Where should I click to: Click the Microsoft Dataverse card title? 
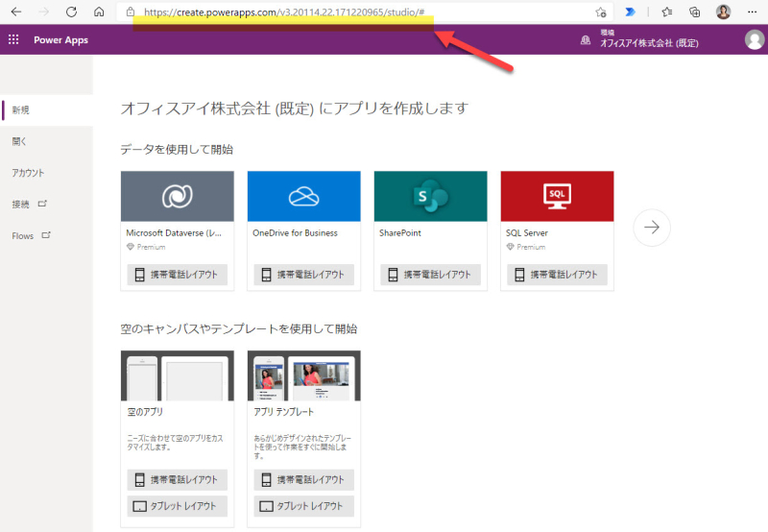click(174, 233)
